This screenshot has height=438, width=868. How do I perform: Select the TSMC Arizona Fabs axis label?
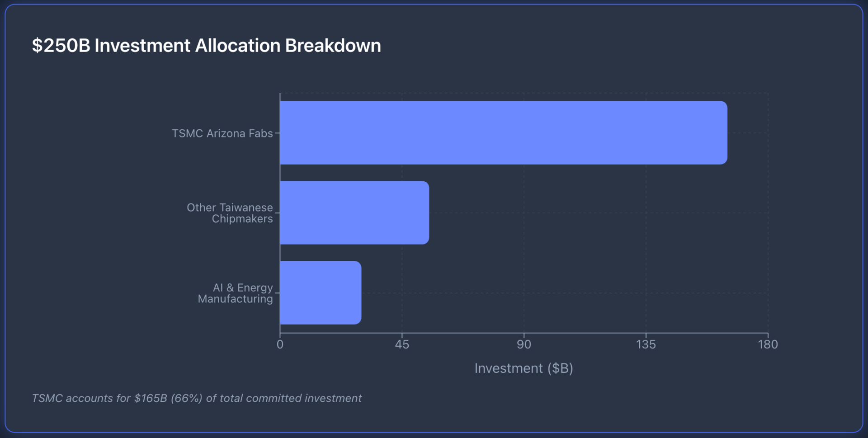[x=222, y=133]
